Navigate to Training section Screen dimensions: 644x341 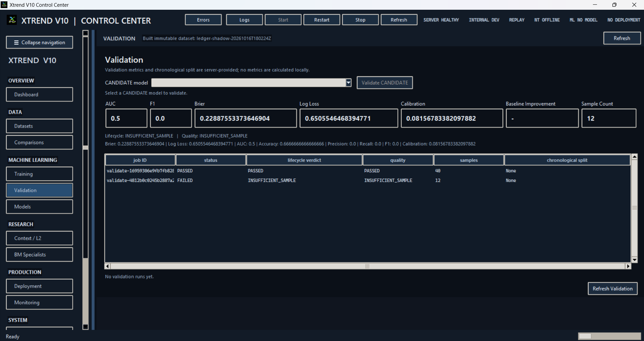pos(39,174)
